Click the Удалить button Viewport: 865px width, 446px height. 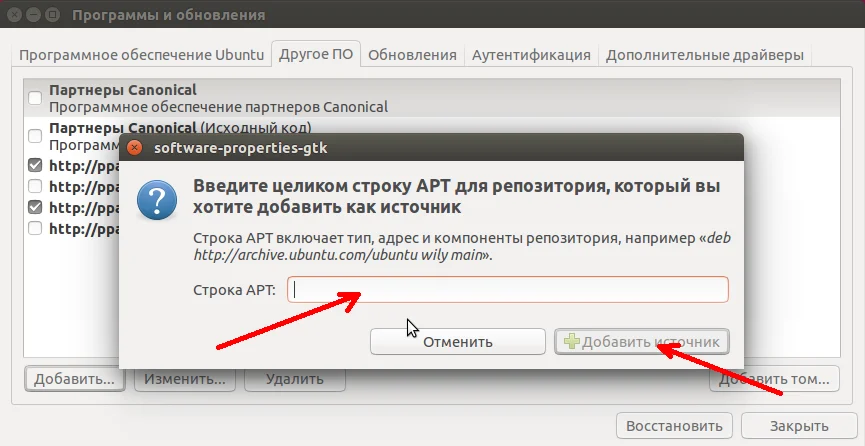(x=295, y=379)
